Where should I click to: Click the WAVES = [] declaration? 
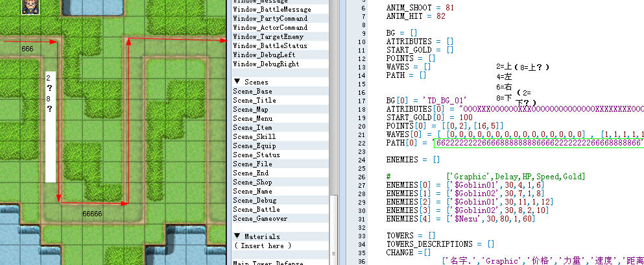pos(409,66)
